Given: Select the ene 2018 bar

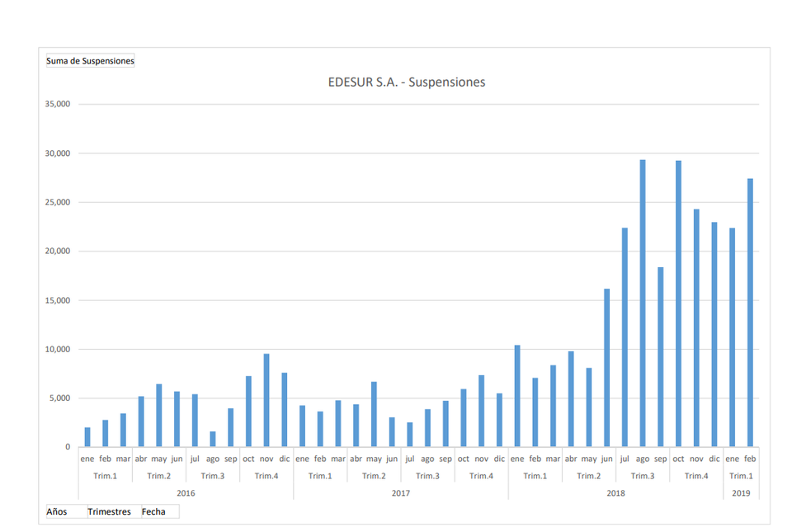Looking at the screenshot, I should point(517,396).
